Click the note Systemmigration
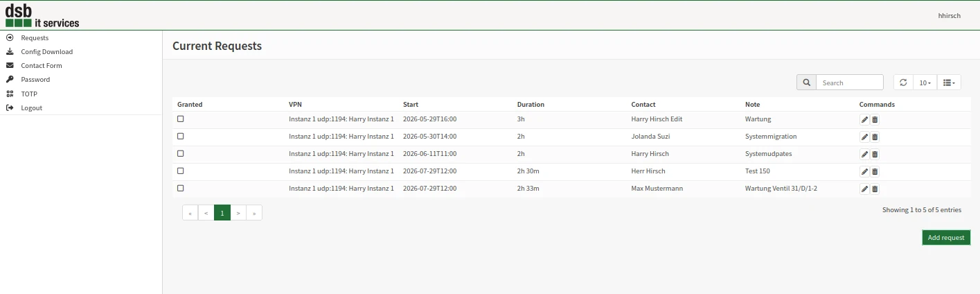Viewport: 980px width, 294px height. (x=771, y=137)
